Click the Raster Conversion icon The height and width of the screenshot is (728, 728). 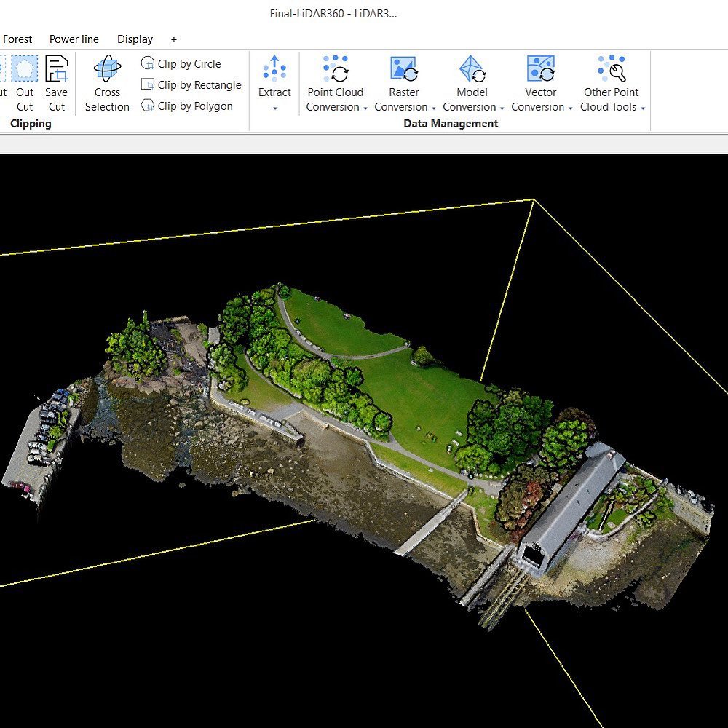(x=404, y=68)
